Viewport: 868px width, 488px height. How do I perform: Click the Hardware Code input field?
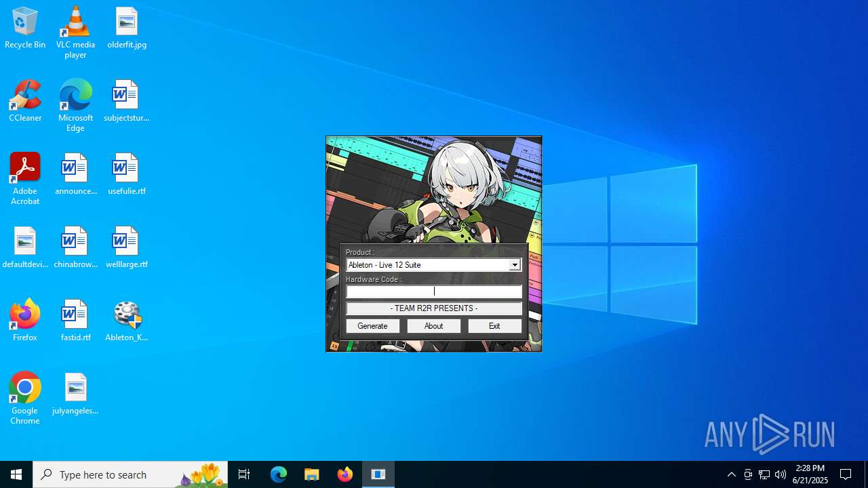[x=434, y=291]
